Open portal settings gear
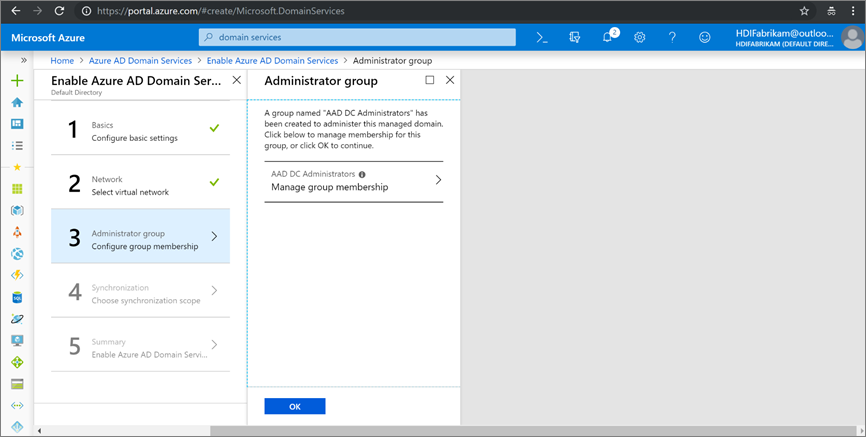 point(640,38)
